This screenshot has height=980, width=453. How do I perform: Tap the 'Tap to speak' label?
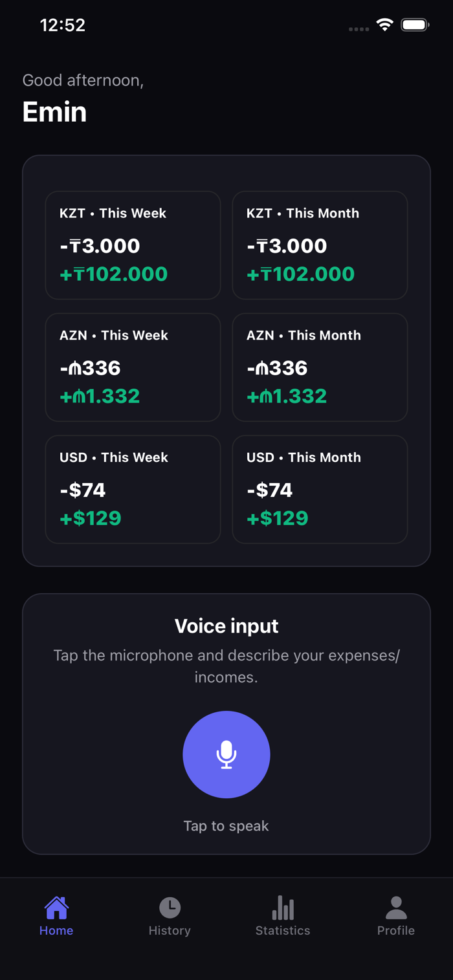226,826
